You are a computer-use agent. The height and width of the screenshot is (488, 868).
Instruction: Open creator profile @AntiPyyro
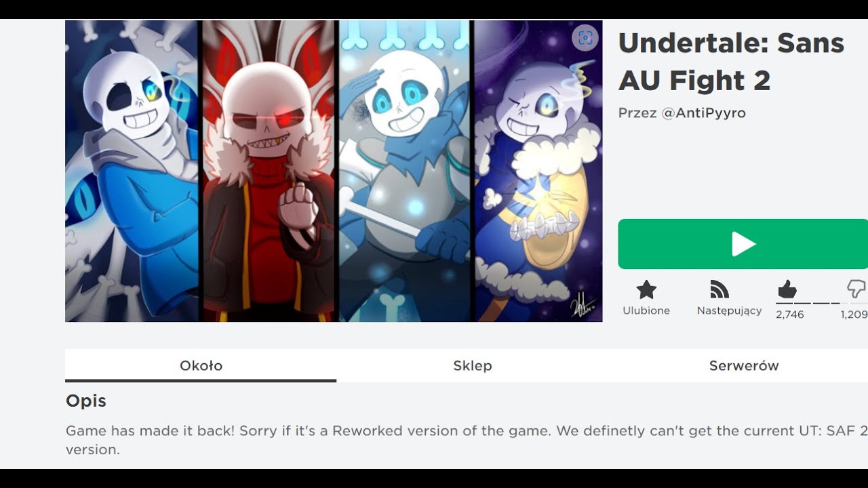tap(703, 113)
